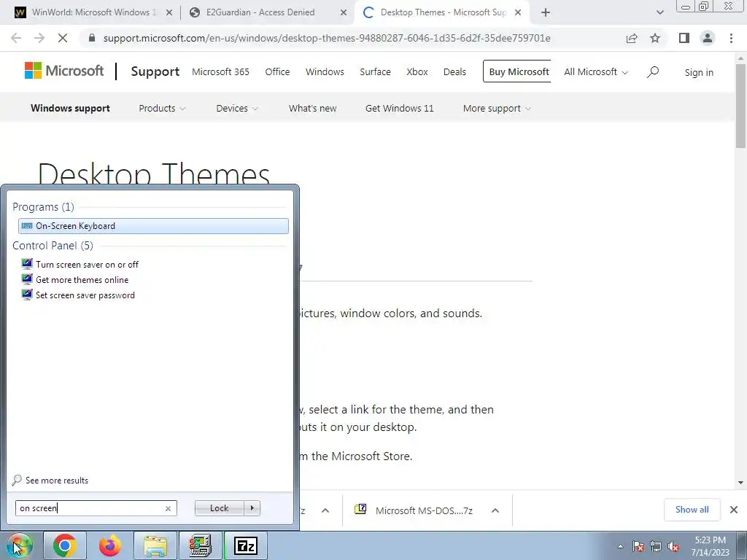This screenshot has width=747, height=560.
Task: View site security lock info
Action: tap(92, 38)
